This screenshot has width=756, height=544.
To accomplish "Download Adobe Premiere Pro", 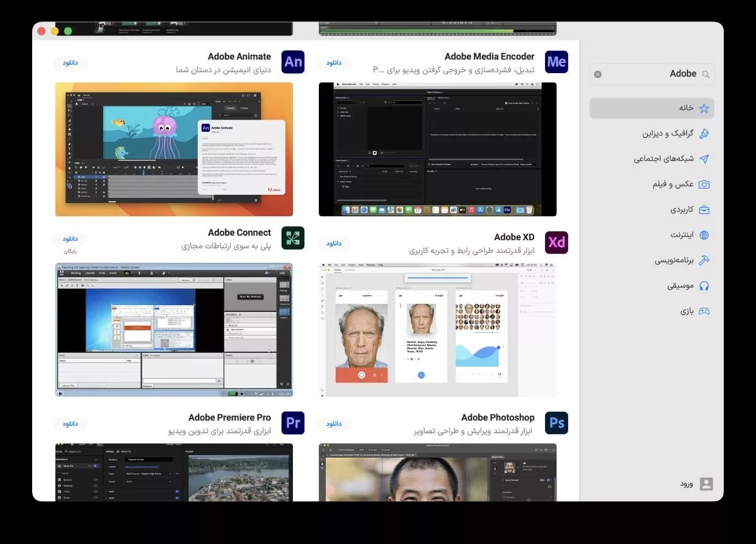I will pos(70,423).
